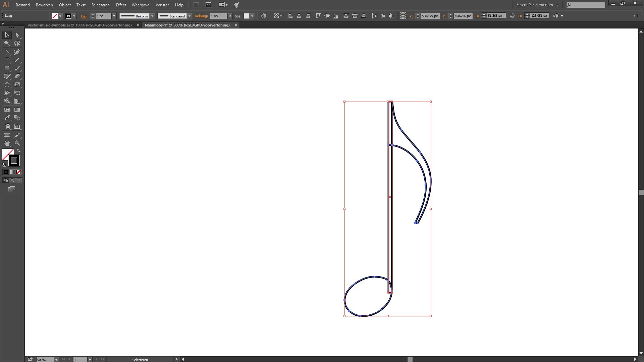Expand the Standaard brush definition dropdown
Screen dimensions: 644x362
(189, 16)
